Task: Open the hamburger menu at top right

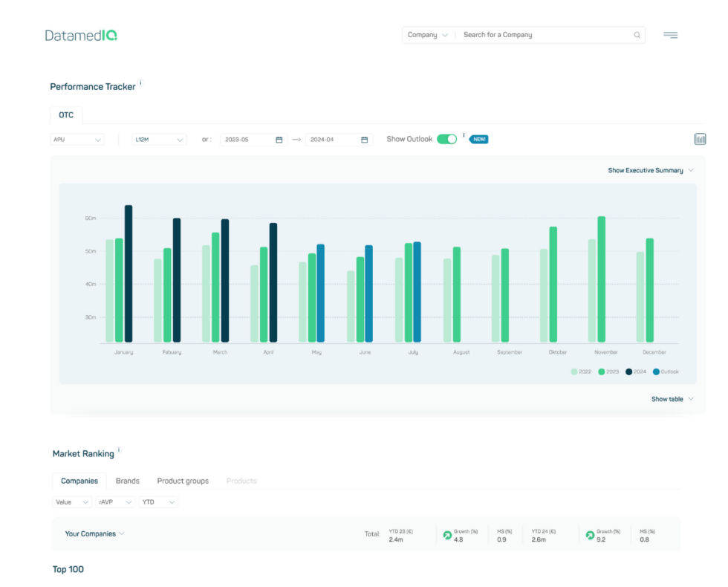Action: tap(671, 35)
